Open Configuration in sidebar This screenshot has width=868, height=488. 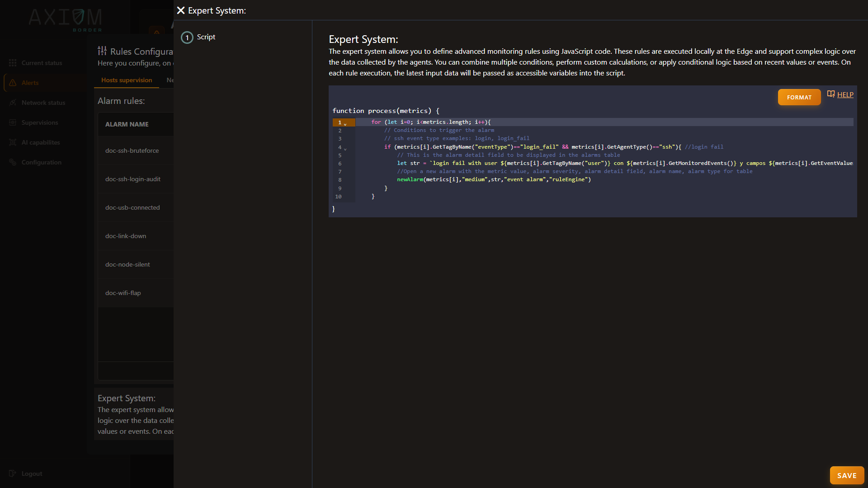[42, 162]
